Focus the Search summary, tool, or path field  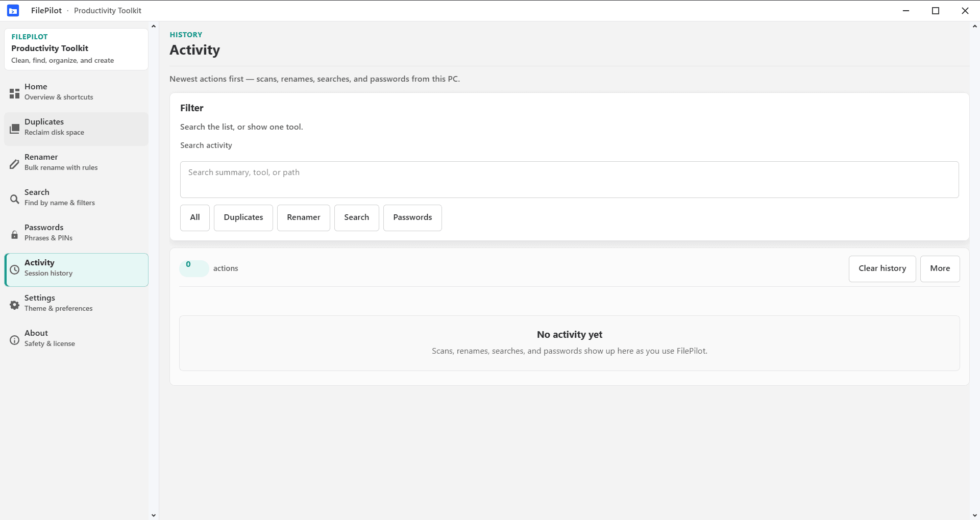click(569, 180)
